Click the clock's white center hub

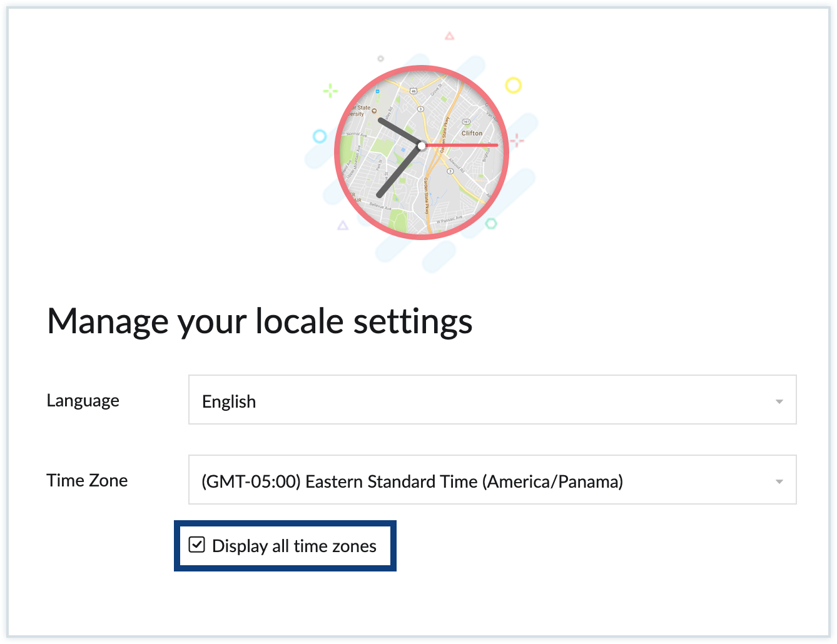coord(421,145)
